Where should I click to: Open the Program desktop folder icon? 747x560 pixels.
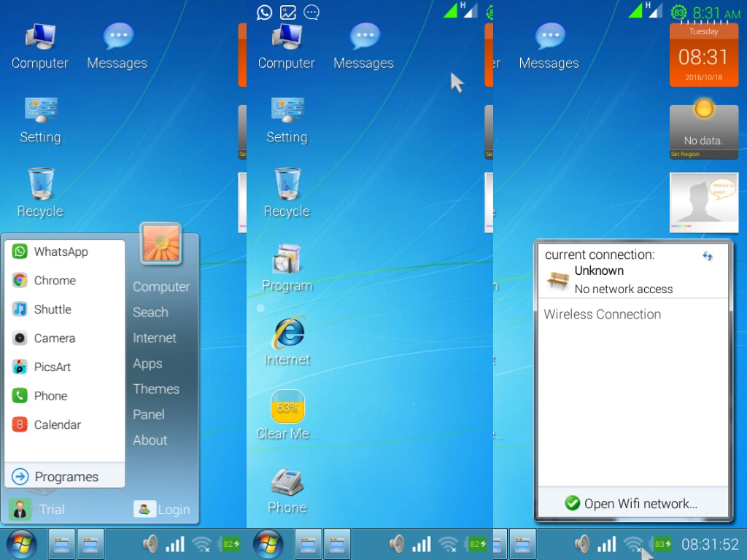coord(287,267)
